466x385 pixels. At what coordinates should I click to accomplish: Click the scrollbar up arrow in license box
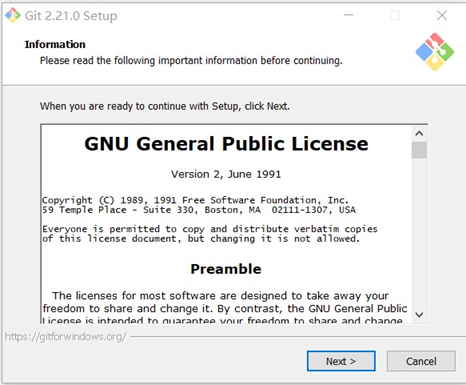419,134
